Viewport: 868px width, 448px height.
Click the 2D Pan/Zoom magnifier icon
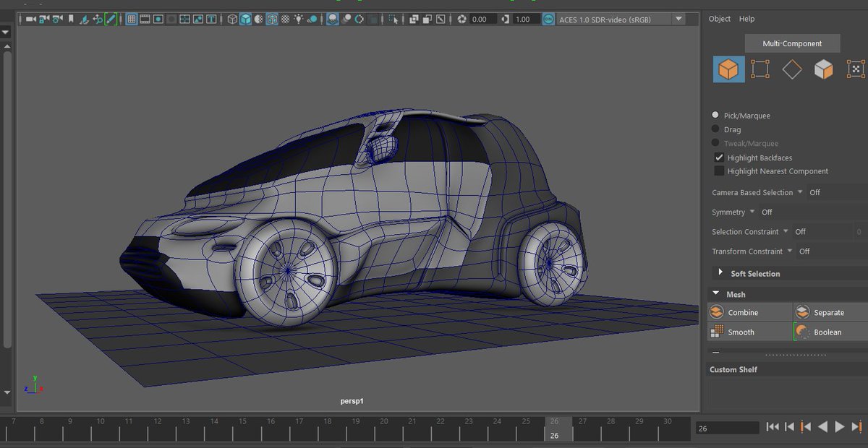point(98,20)
